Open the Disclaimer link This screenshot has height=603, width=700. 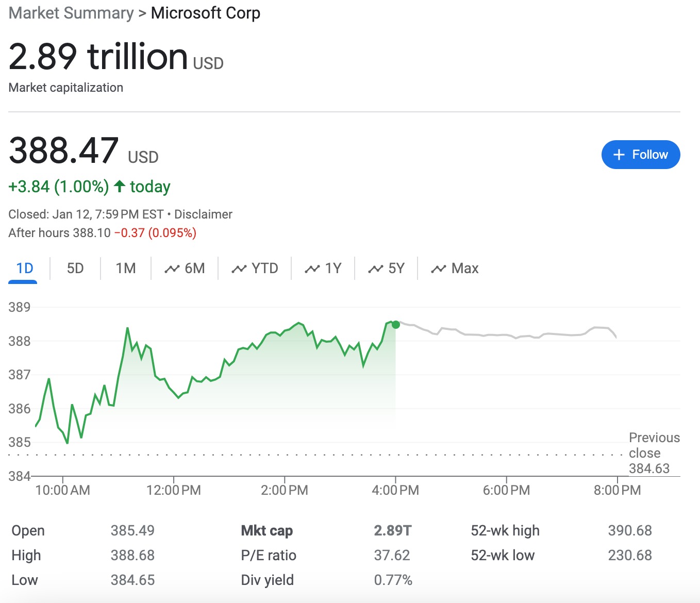tap(204, 214)
